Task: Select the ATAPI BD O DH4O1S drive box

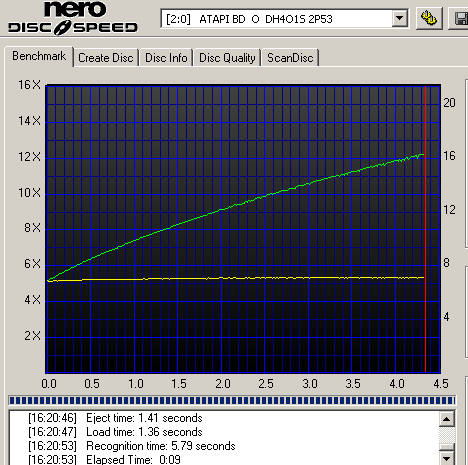Action: (284, 19)
